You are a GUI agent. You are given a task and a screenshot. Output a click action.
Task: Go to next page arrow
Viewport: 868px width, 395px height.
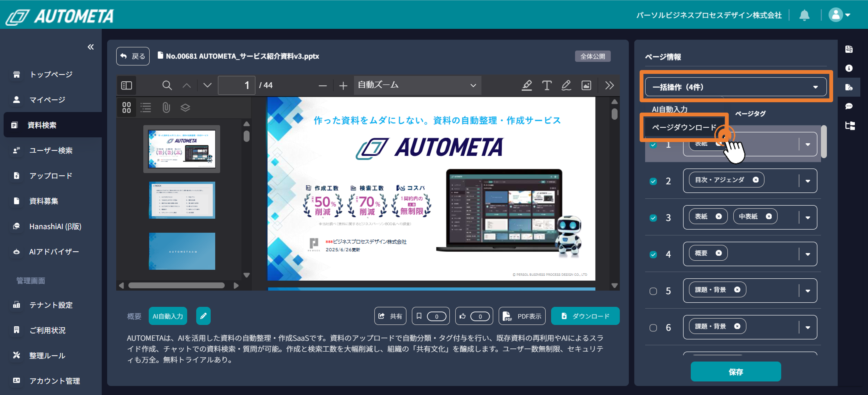click(207, 86)
